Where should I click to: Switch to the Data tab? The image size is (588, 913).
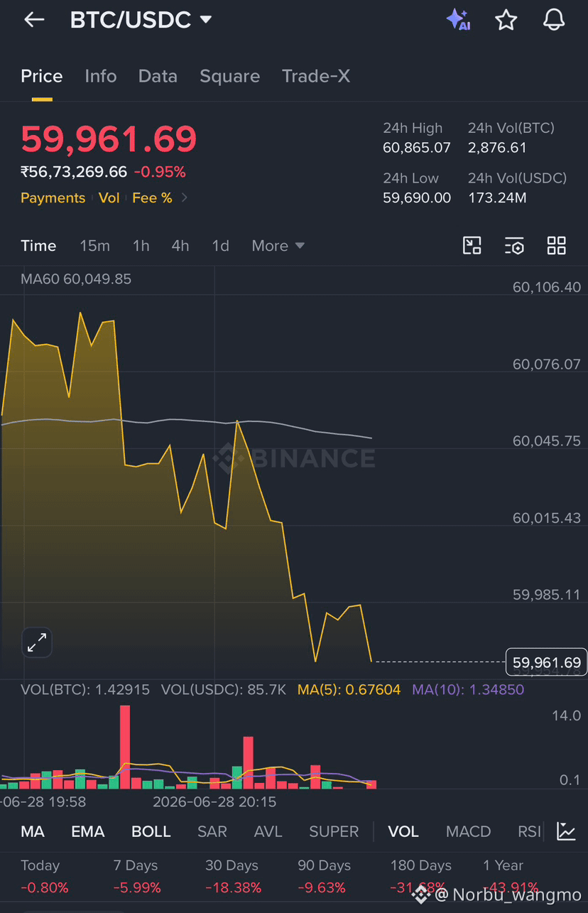[158, 76]
